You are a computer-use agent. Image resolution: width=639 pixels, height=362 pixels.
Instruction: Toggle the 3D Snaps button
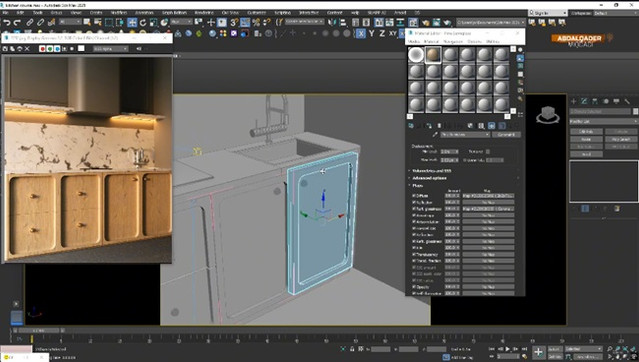[x=234, y=22]
